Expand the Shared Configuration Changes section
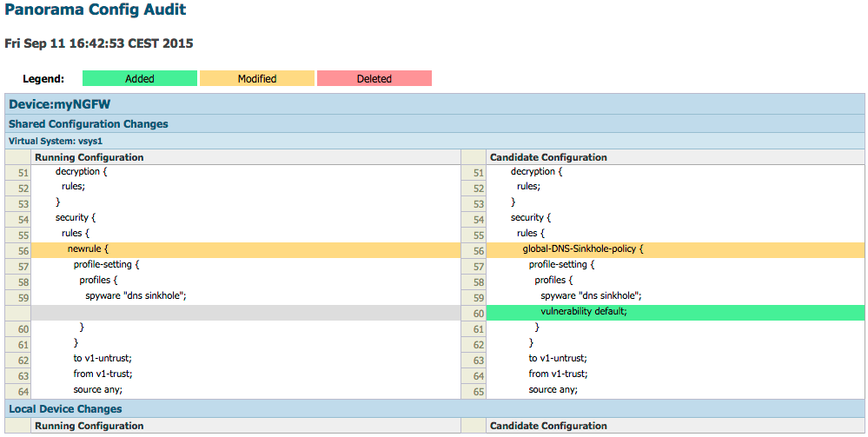 click(88, 124)
